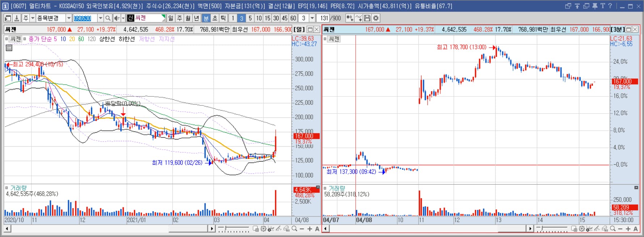Select the 초 (second) period toggle
Viewport: 644px width, 237px height.
tap(215, 18)
